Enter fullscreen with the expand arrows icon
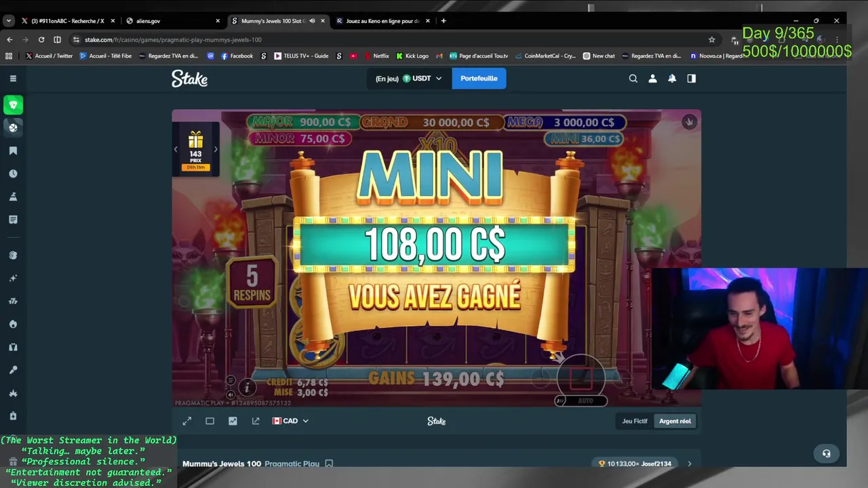This screenshot has width=868, height=488. point(187,421)
